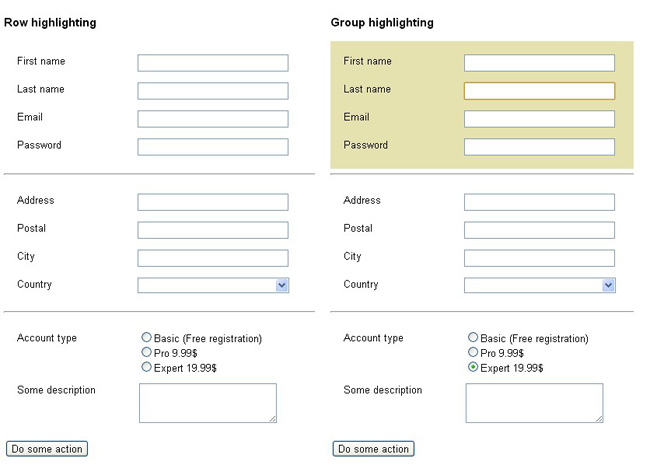Select Pro 9.99$ in Group highlighting form

pyautogui.click(x=473, y=353)
